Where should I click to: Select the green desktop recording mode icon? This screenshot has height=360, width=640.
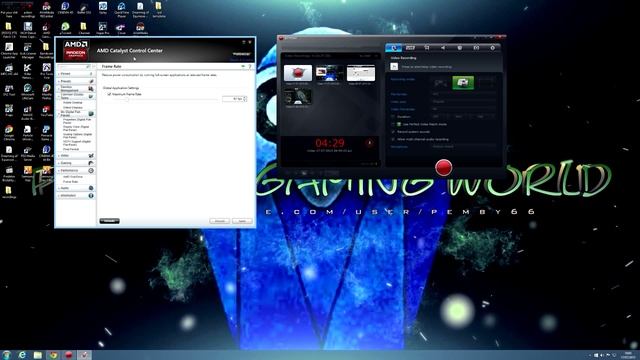(x=463, y=83)
